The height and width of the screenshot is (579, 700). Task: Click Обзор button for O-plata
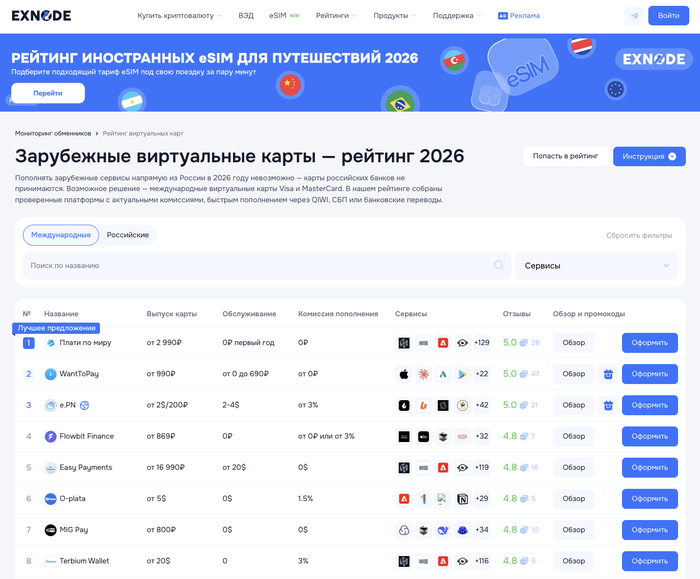pyautogui.click(x=574, y=499)
